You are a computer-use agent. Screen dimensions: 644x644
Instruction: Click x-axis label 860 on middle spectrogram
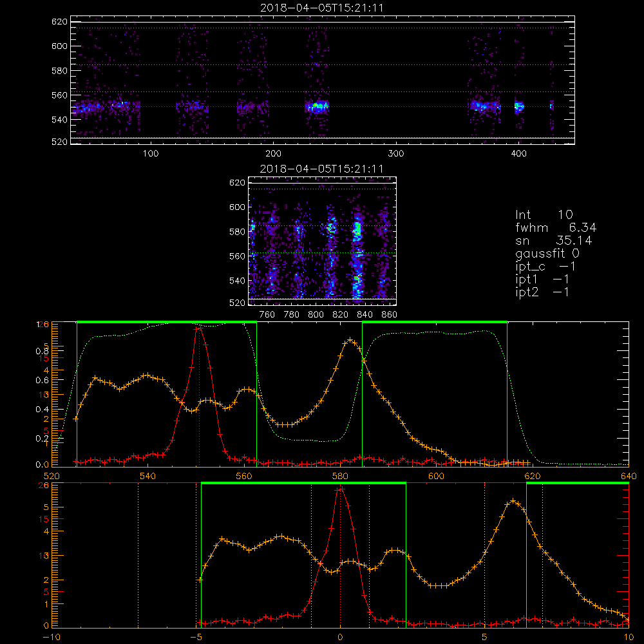[x=390, y=315]
